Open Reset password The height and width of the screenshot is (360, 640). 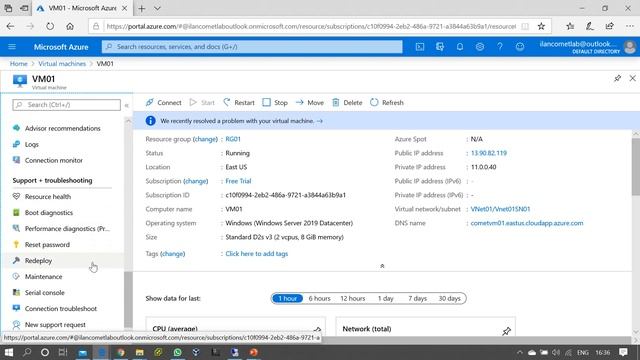pyautogui.click(x=47, y=244)
